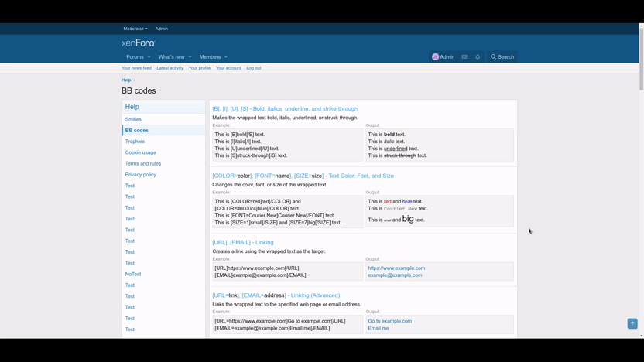Image resolution: width=644 pixels, height=362 pixels.
Task: Open Your account in sub-navigation
Action: click(x=228, y=68)
